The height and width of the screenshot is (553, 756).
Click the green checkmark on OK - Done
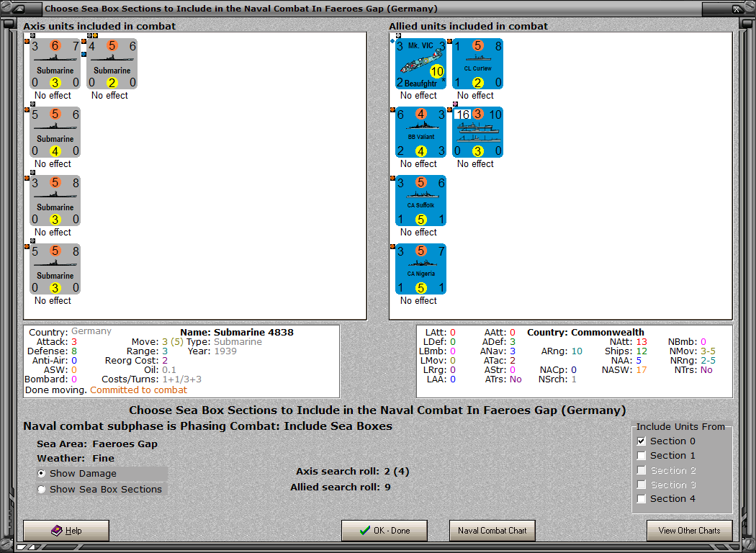365,531
